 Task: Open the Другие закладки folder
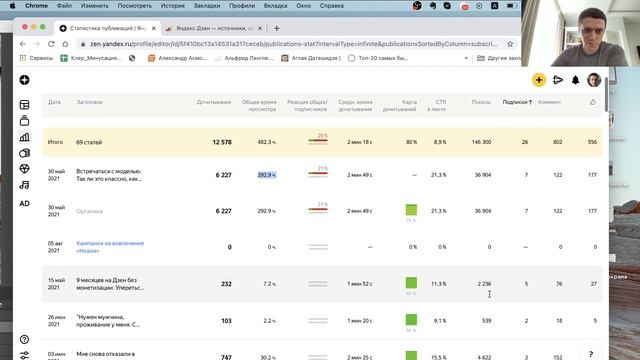(x=499, y=58)
